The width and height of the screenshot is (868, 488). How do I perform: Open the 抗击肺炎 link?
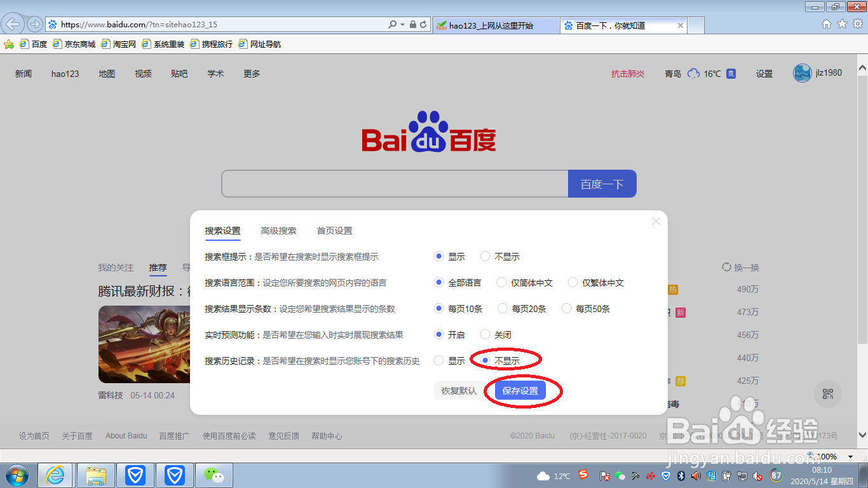[628, 74]
